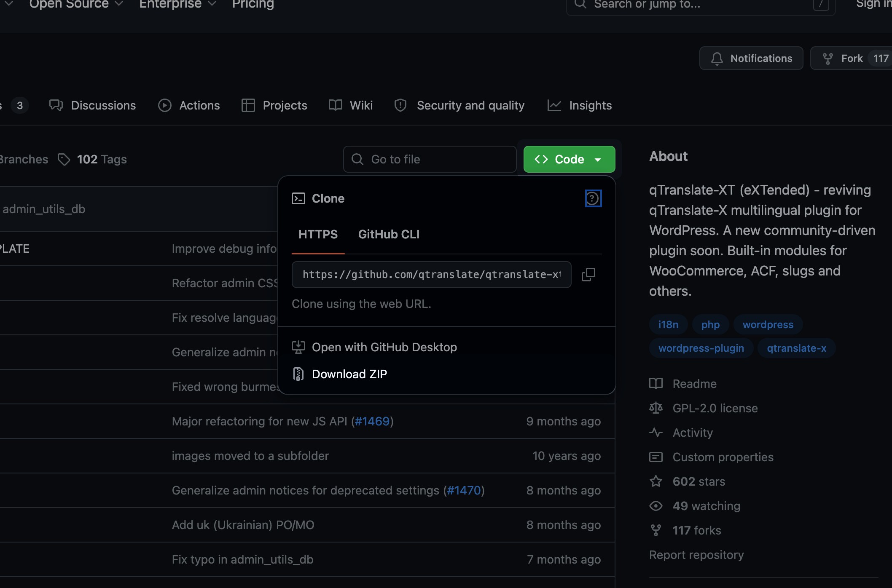The width and height of the screenshot is (892, 588).
Task: Expand the Open Source menu
Action: pos(76,4)
